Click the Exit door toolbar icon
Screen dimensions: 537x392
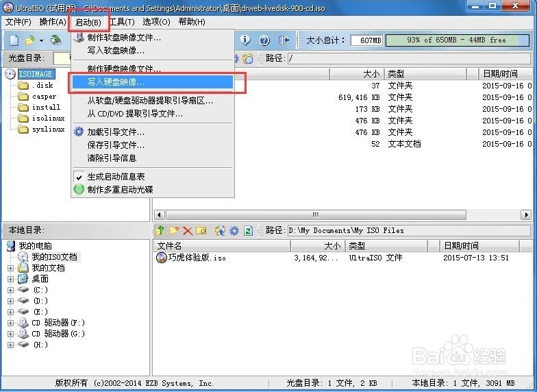tap(284, 40)
